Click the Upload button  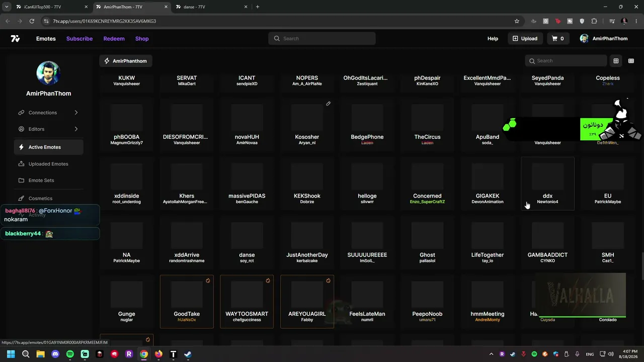coord(525,39)
